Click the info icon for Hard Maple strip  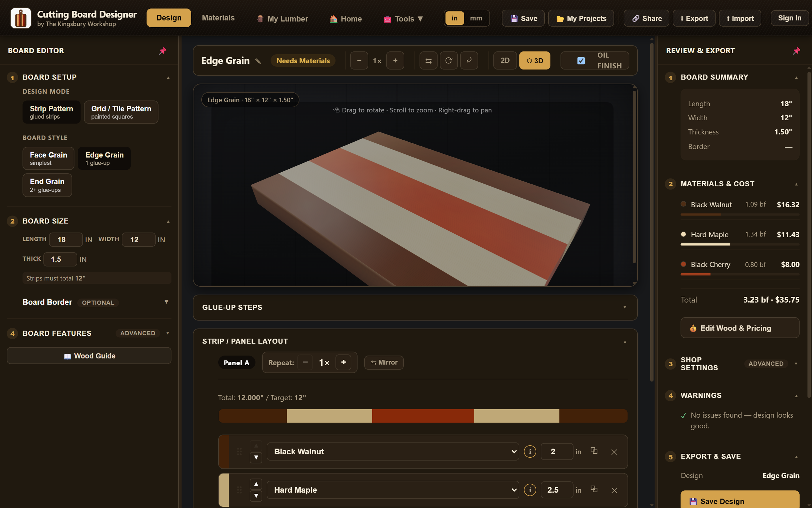click(530, 490)
